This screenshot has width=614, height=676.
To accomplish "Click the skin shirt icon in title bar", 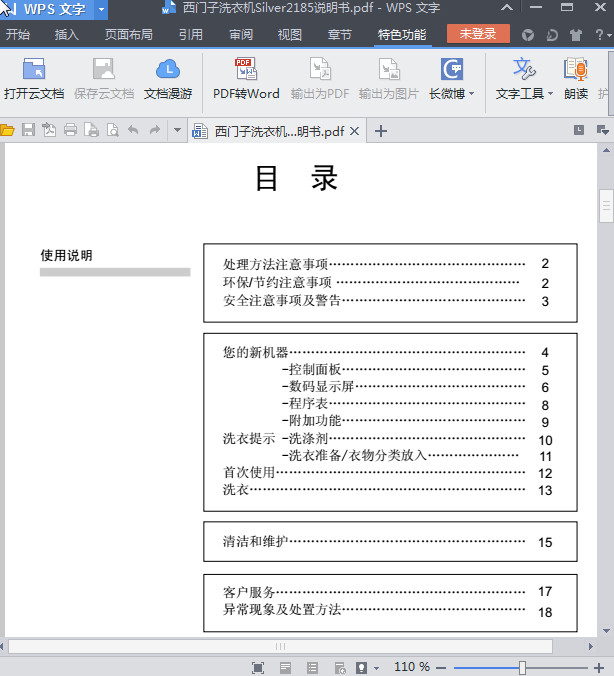I will (x=576, y=35).
